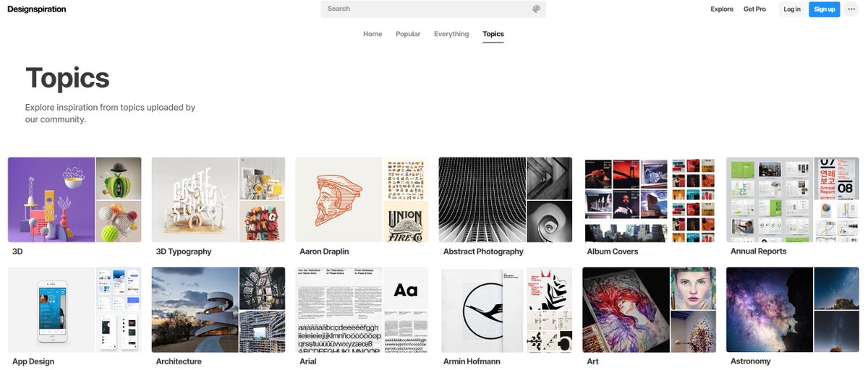Click the Designspiration logo

click(36, 9)
